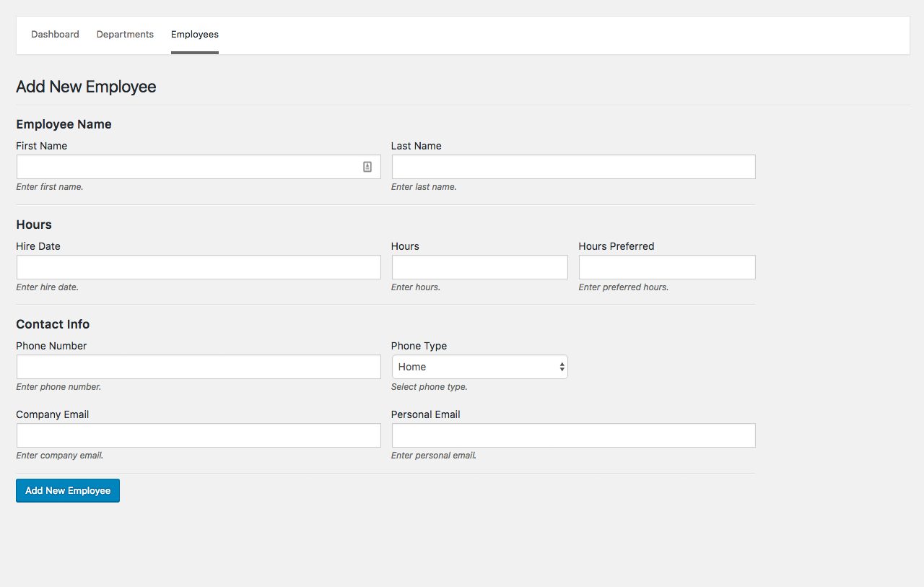Image resolution: width=924 pixels, height=587 pixels.
Task: Click into the Personal Email field
Action: (573, 435)
